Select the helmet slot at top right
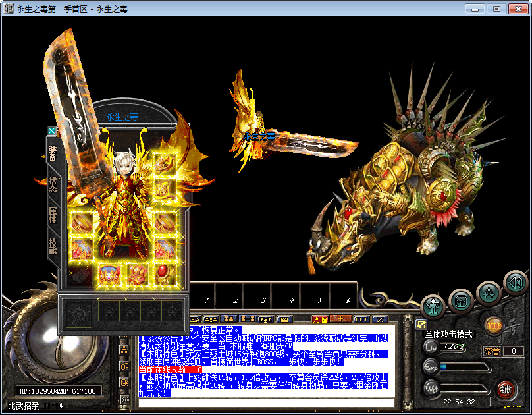This screenshot has width=532, height=415. (165, 164)
